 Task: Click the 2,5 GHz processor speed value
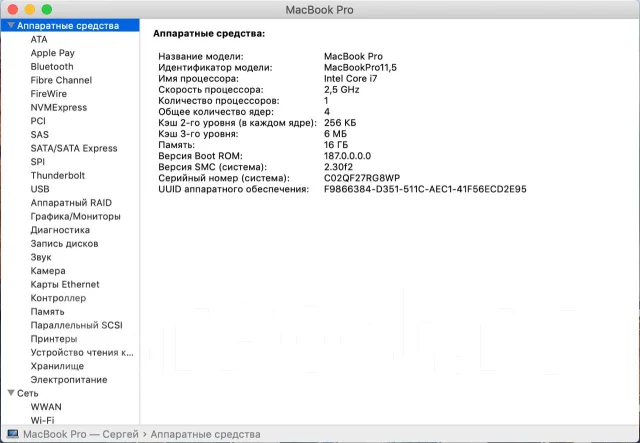point(342,89)
